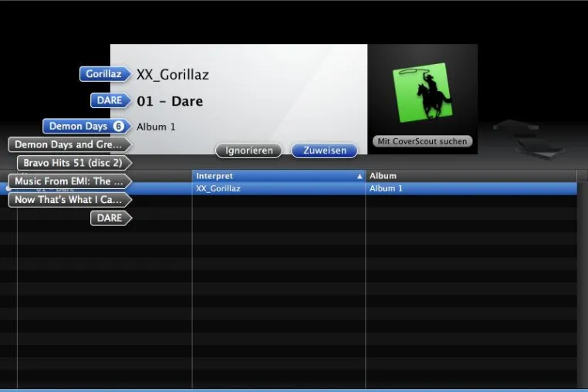Click the 01 – Dare title field
This screenshot has width=588, height=392.
click(x=170, y=101)
